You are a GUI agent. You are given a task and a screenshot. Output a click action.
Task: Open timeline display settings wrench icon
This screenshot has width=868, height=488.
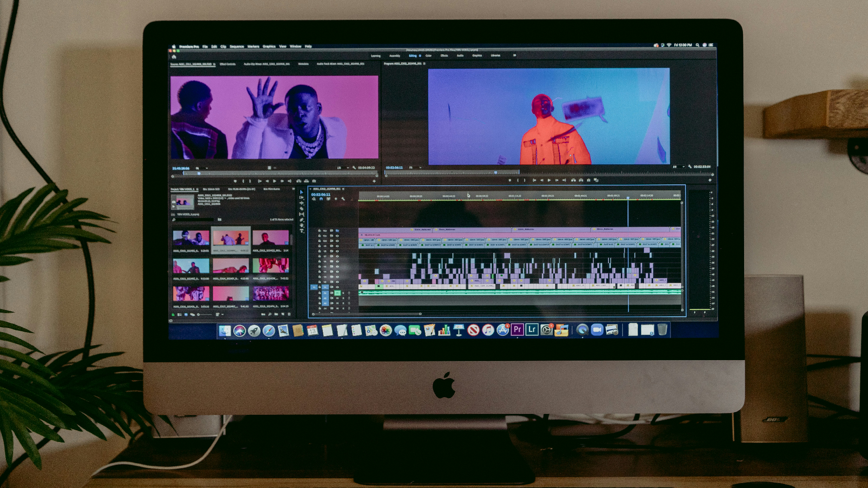[343, 199]
